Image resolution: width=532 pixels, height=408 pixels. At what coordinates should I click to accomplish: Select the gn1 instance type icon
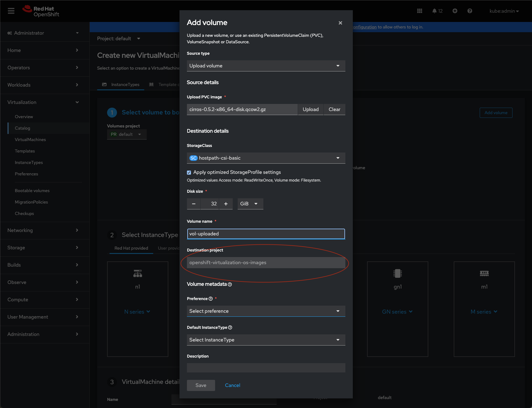point(398,273)
